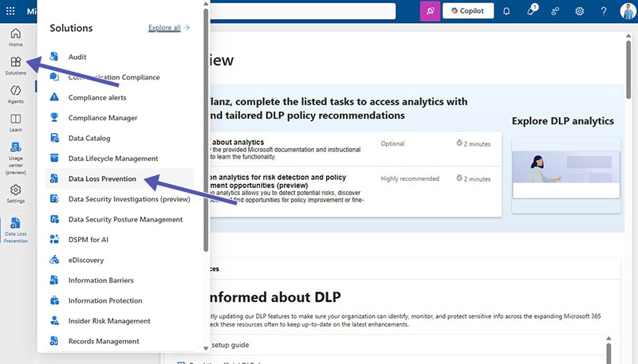Click the Data Security Posture Management icon
The width and height of the screenshot is (638, 364).
point(54,219)
